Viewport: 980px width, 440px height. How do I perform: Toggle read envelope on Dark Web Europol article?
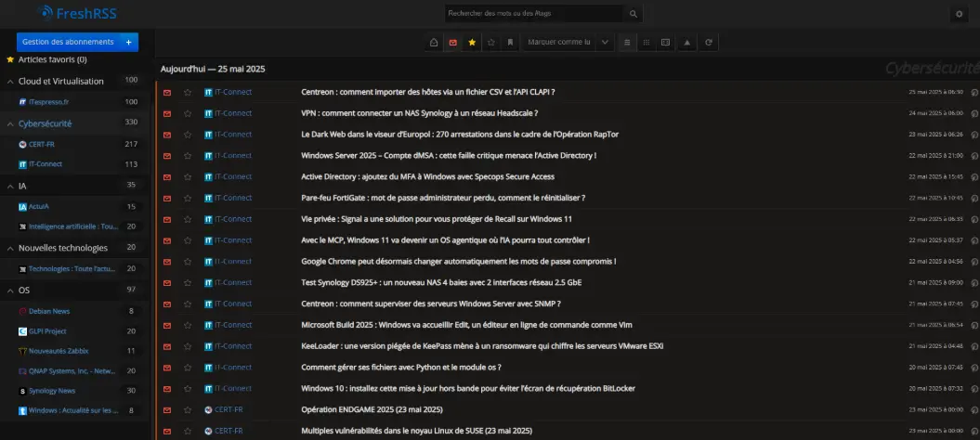167,135
